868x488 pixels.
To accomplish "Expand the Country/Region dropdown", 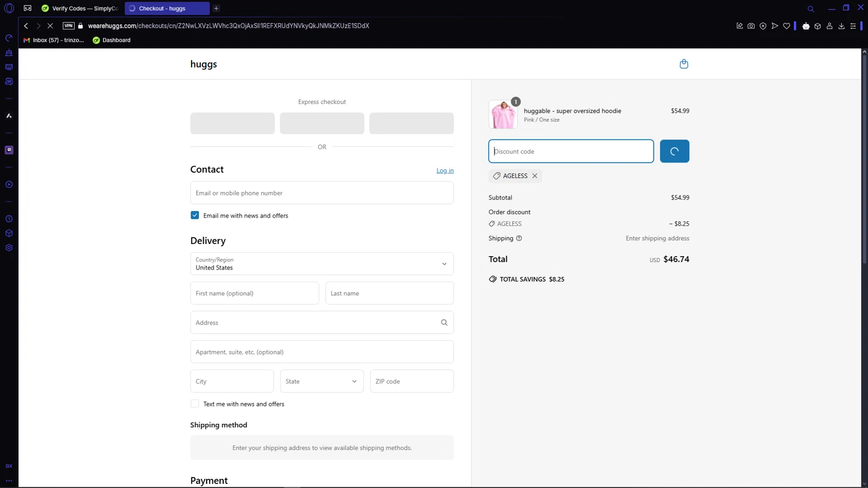I will [322, 264].
